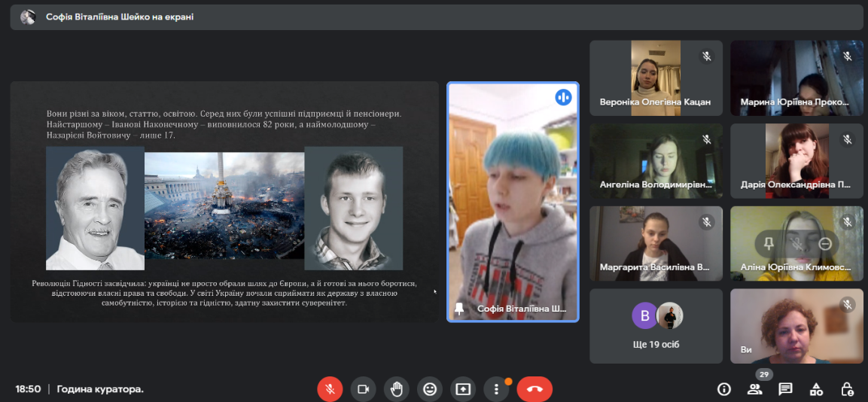The width and height of the screenshot is (868, 402).
Task: Raise hand using the hand icon
Action: tap(397, 389)
